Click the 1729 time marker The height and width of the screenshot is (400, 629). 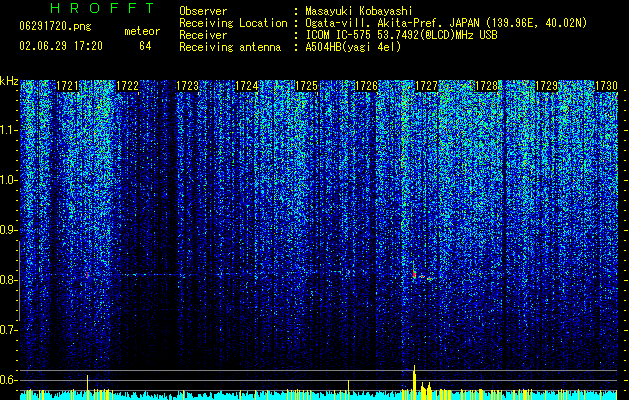(x=546, y=86)
